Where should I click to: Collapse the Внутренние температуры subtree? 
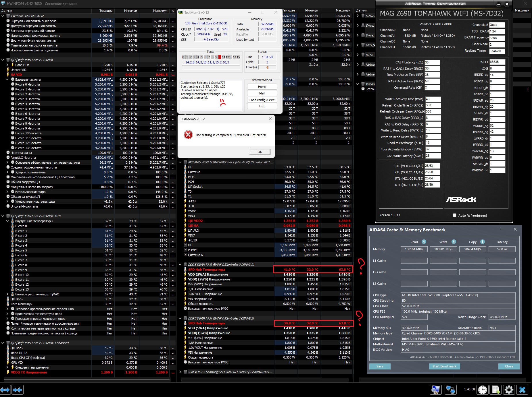7,221
